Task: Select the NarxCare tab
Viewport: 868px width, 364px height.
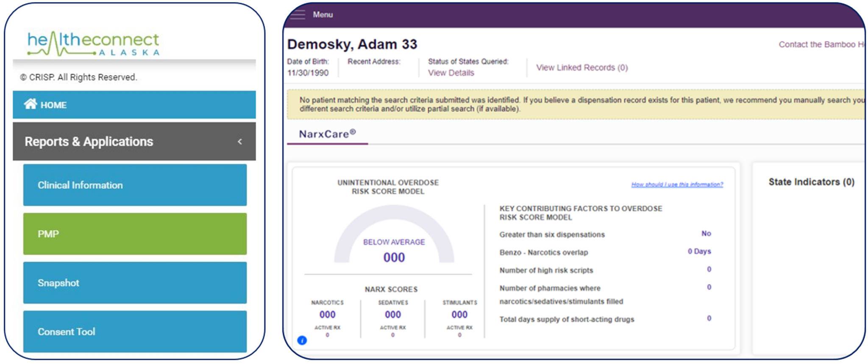Action: [x=327, y=134]
